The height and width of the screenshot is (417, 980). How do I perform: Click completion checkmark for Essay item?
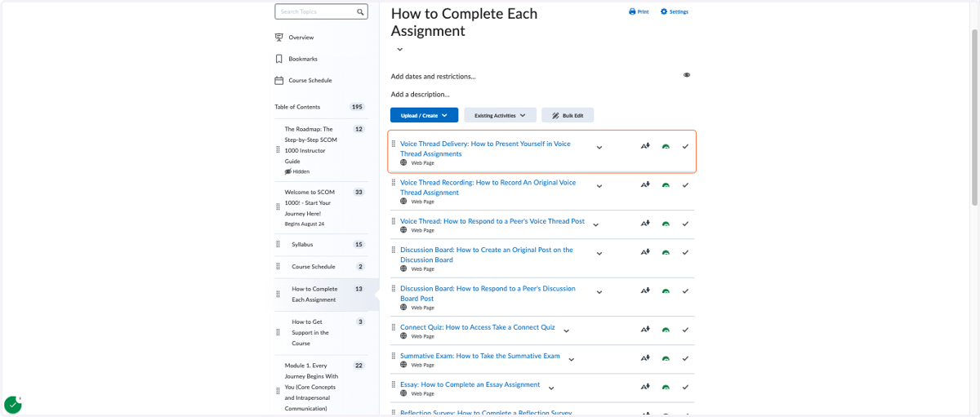[685, 387]
